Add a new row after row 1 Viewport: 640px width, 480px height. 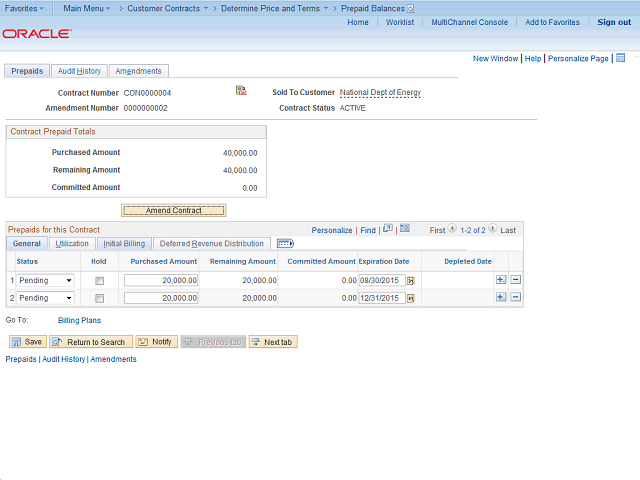click(x=501, y=281)
